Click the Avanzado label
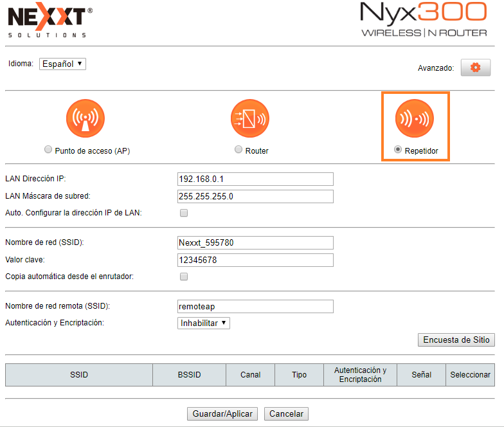 (436, 68)
